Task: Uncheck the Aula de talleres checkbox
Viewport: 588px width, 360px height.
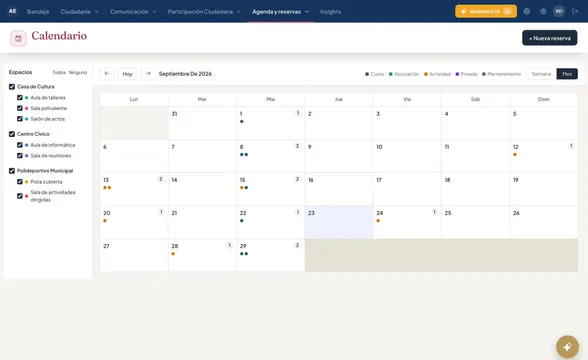Action: pos(20,98)
